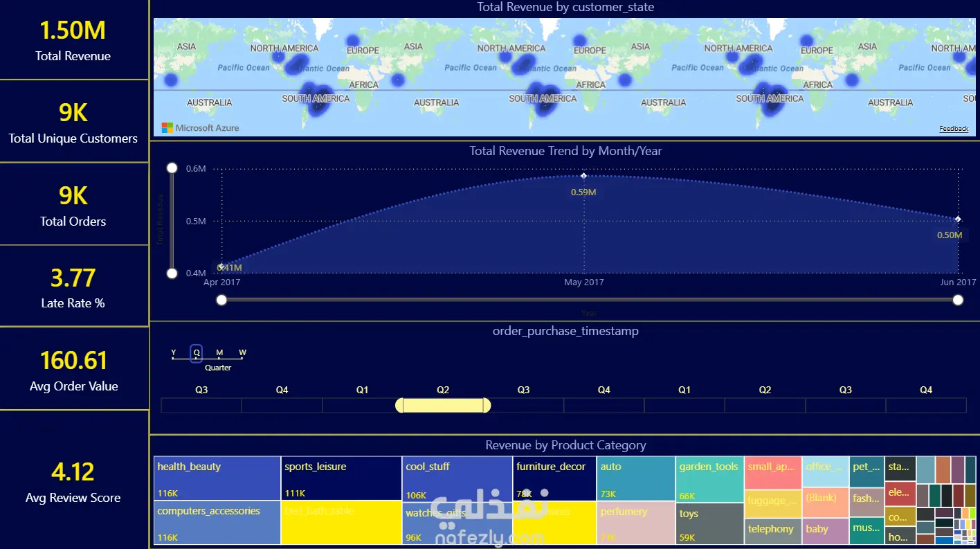Click the Jun 2017 data point marker (0.50M)

coord(958,219)
